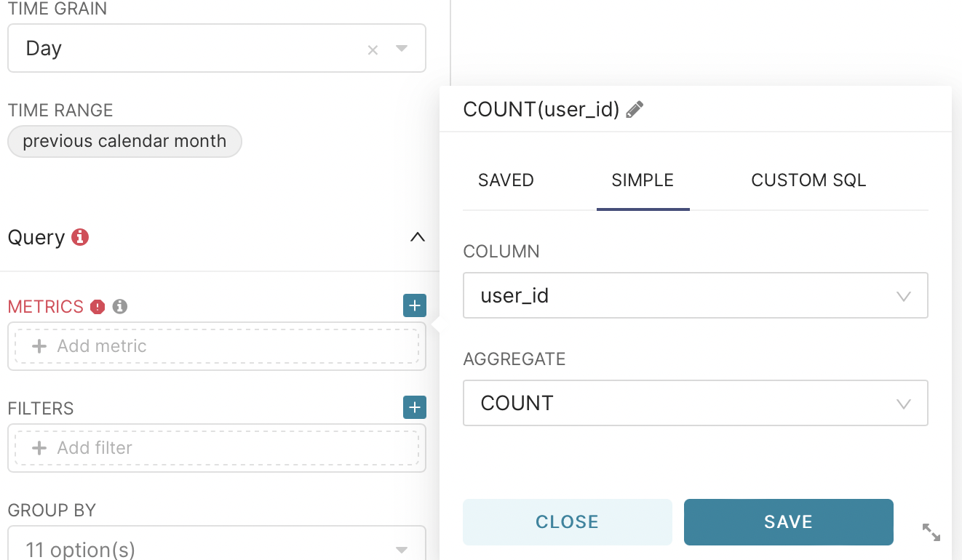This screenshot has width=962, height=560.
Task: Open the Time Grain dropdown arrow
Action: click(402, 49)
